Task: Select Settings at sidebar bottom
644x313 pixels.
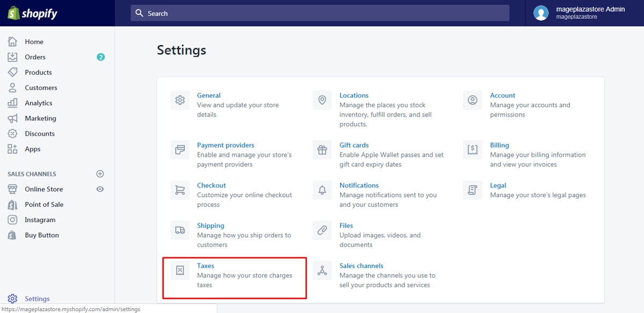Action: pos(37,299)
